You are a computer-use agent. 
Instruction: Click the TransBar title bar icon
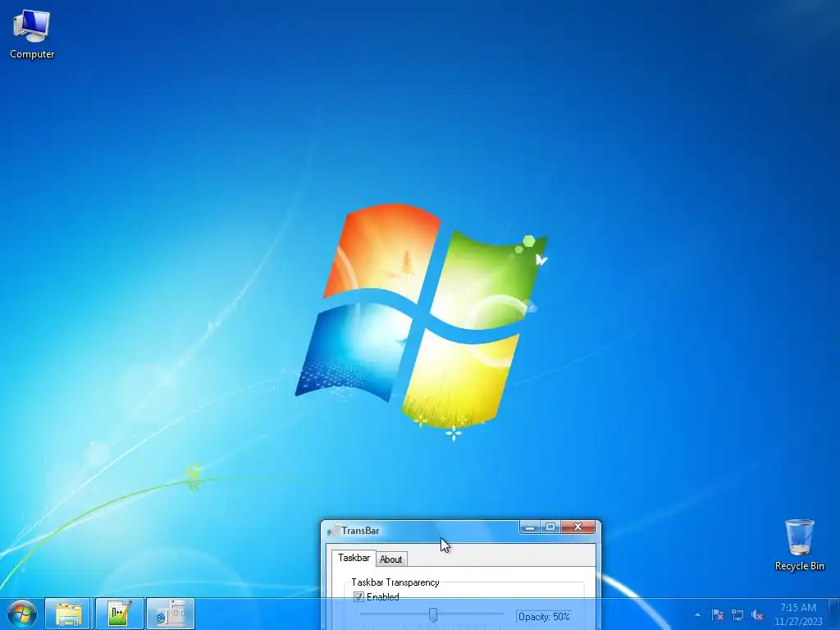(333, 531)
